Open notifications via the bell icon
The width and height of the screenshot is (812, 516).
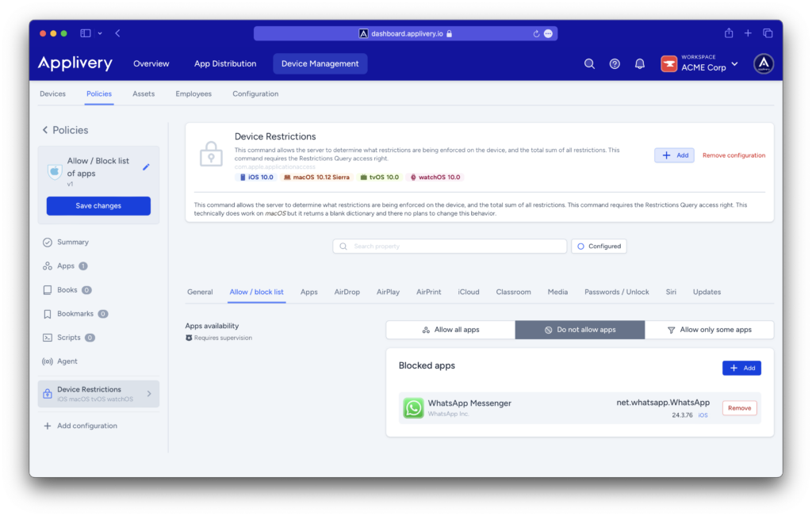point(639,63)
